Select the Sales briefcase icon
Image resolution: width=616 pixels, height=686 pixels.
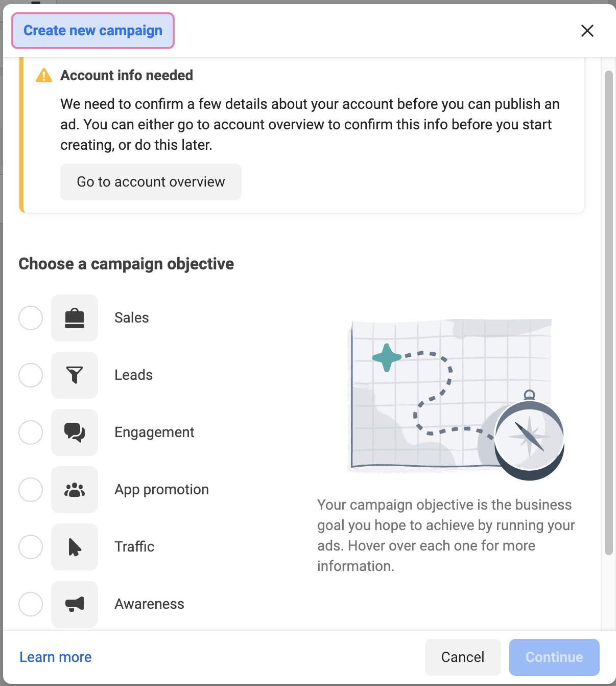[x=74, y=317]
